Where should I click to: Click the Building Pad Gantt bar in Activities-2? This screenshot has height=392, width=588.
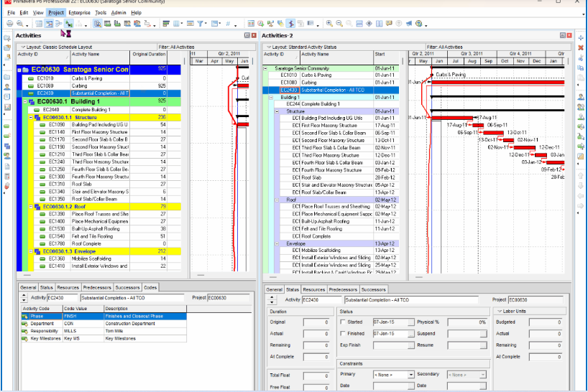point(452,118)
